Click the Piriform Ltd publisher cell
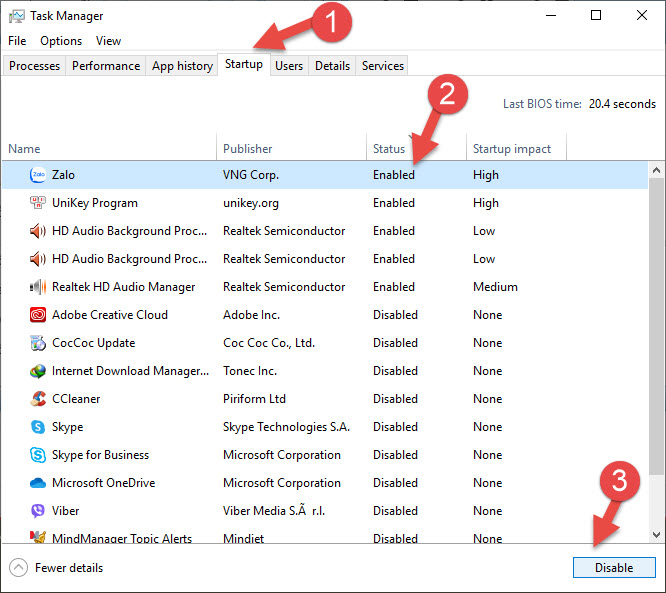666x593 pixels. pos(254,399)
